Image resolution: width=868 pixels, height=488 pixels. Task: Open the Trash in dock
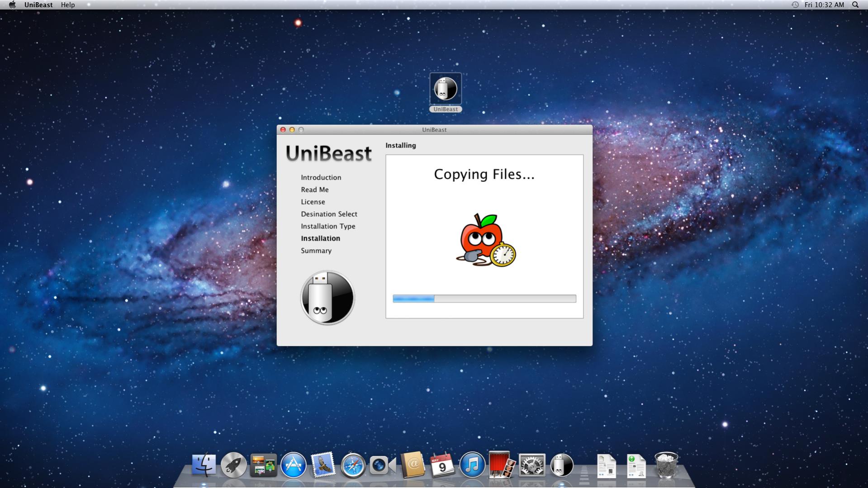(666, 465)
